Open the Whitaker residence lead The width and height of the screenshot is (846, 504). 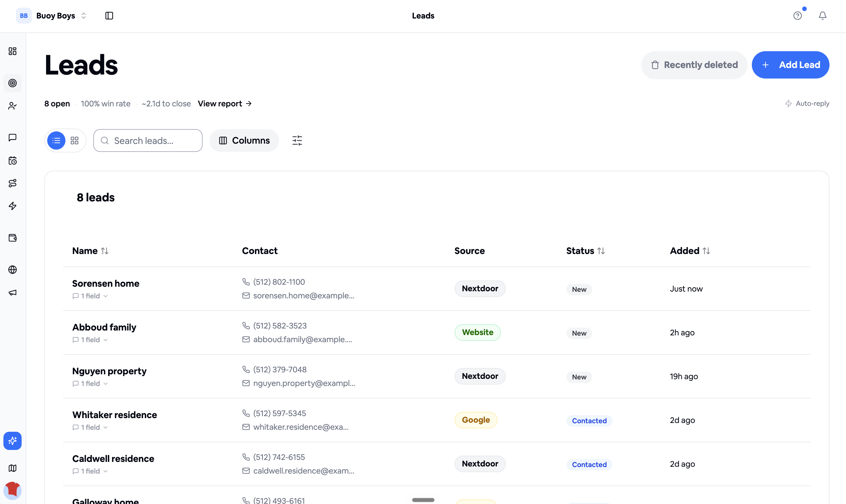pyautogui.click(x=114, y=415)
